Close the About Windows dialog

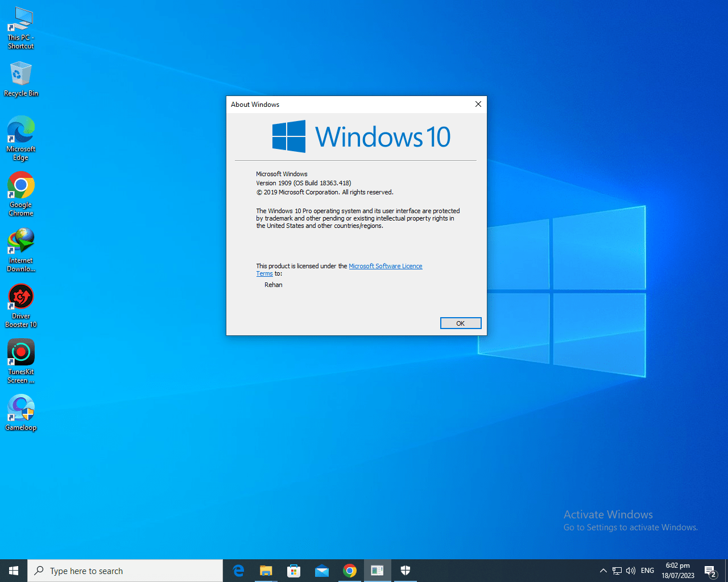(478, 104)
